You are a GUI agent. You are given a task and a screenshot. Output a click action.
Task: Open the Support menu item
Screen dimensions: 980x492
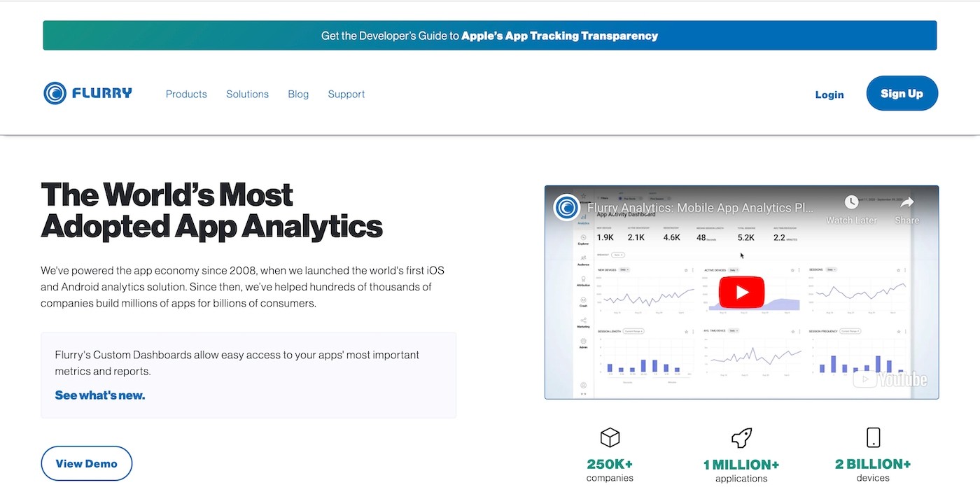click(x=346, y=94)
